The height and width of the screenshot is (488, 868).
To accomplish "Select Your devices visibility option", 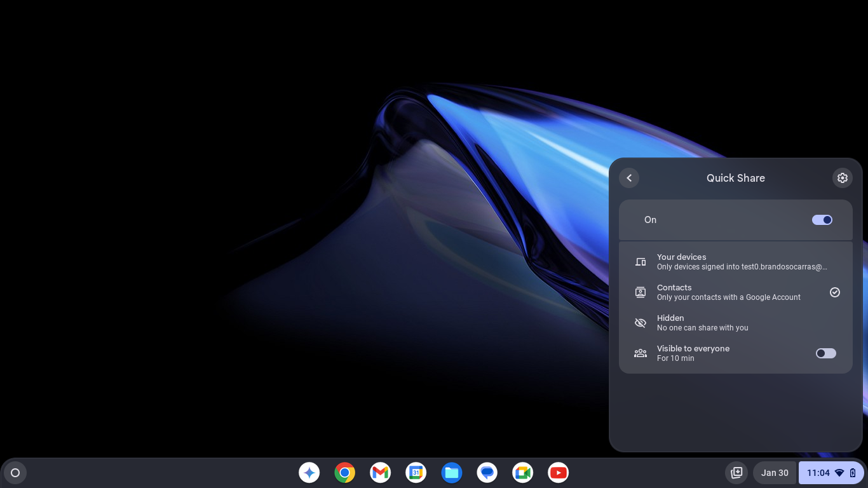I will pos(736,262).
